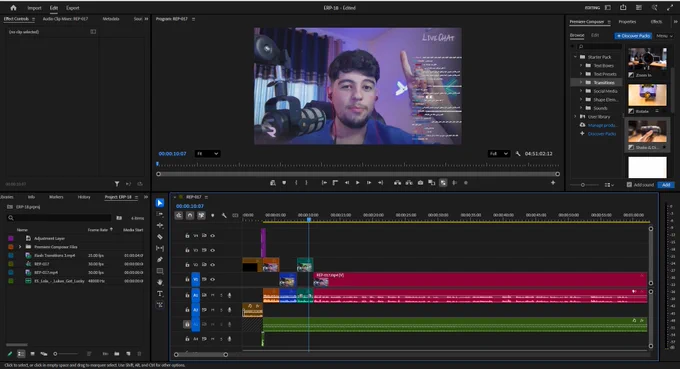Open timeline display settings wrench
The width and height of the screenshot is (680, 369).
tap(224, 216)
